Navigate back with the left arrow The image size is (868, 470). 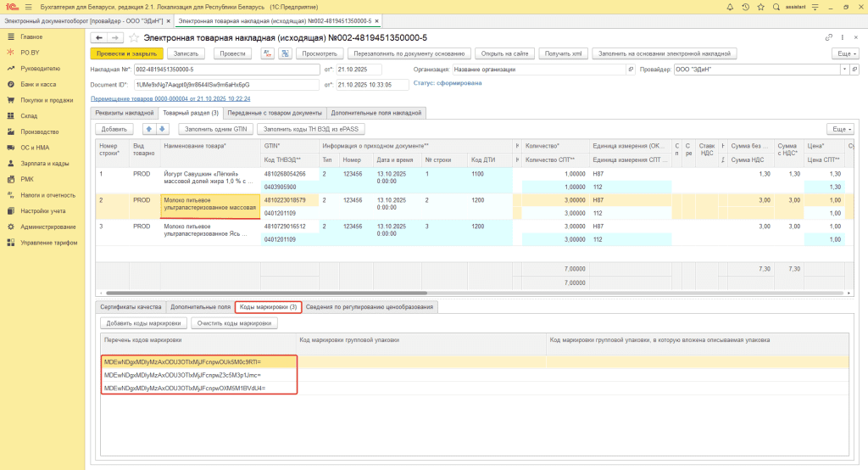pyautogui.click(x=98, y=38)
